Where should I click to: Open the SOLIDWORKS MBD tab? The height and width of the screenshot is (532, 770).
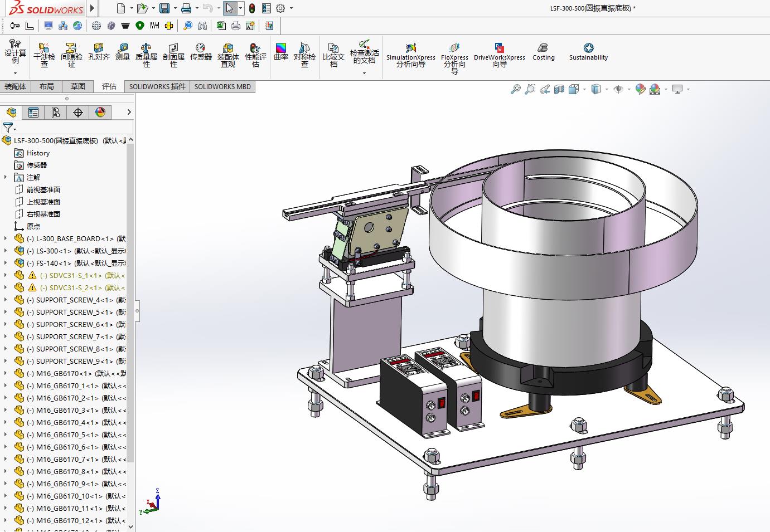pyautogui.click(x=222, y=86)
